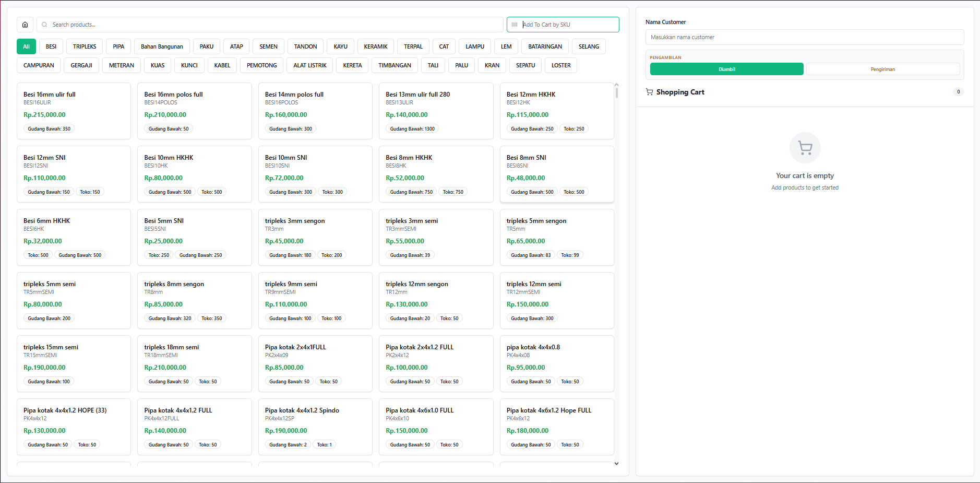Click the product list scrollbar thumb
Viewport: 980px width, 483px height.
(616, 92)
